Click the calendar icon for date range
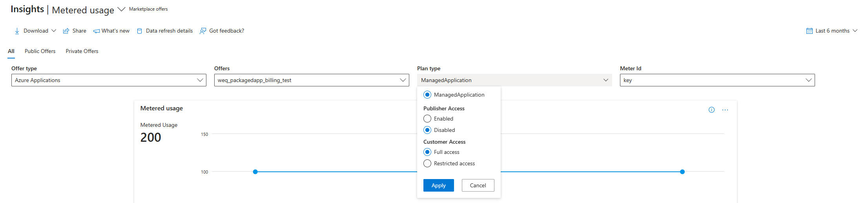868x203 pixels. click(x=809, y=31)
